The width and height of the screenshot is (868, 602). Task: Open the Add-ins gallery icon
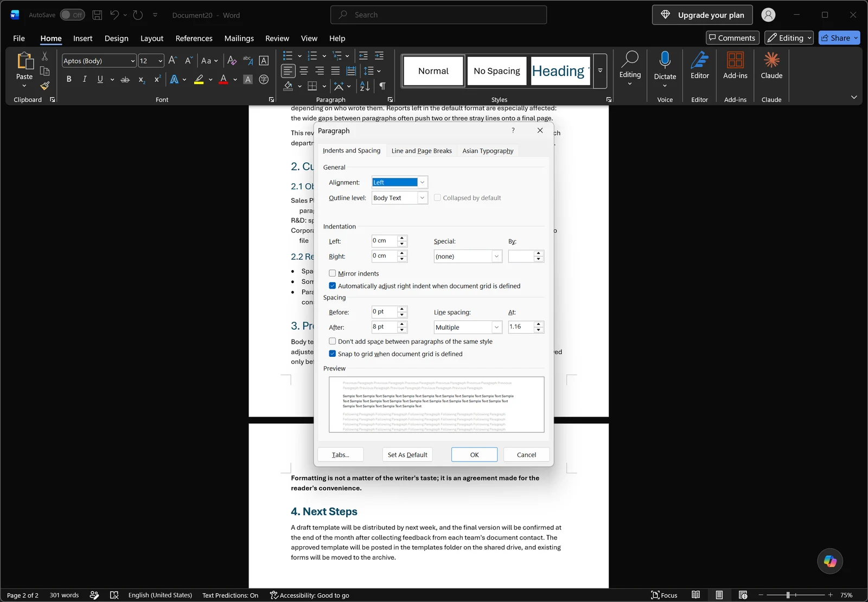tap(735, 65)
